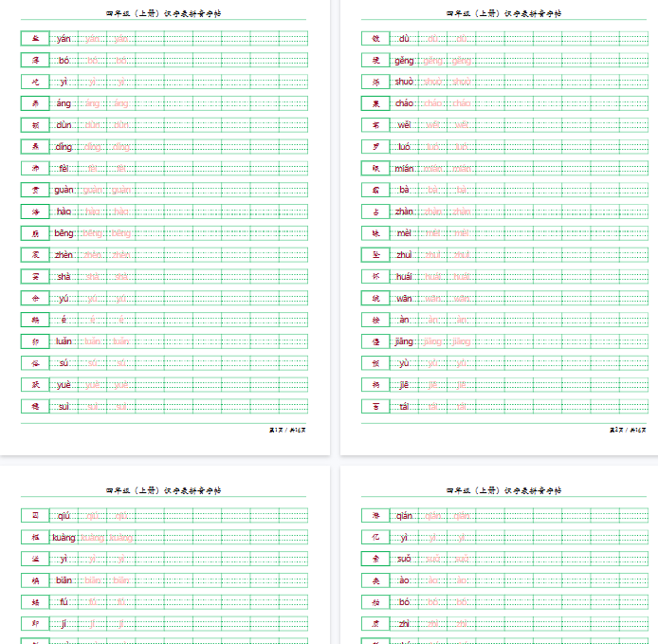This screenshot has width=658, height=644.
Task: Click the dark 'shuò' pinyin cell
Action: click(404, 82)
